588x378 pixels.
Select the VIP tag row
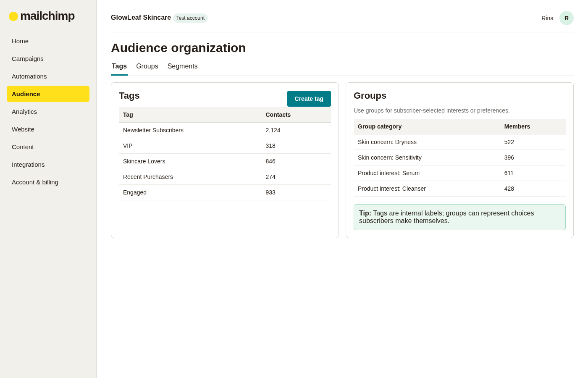(x=225, y=146)
